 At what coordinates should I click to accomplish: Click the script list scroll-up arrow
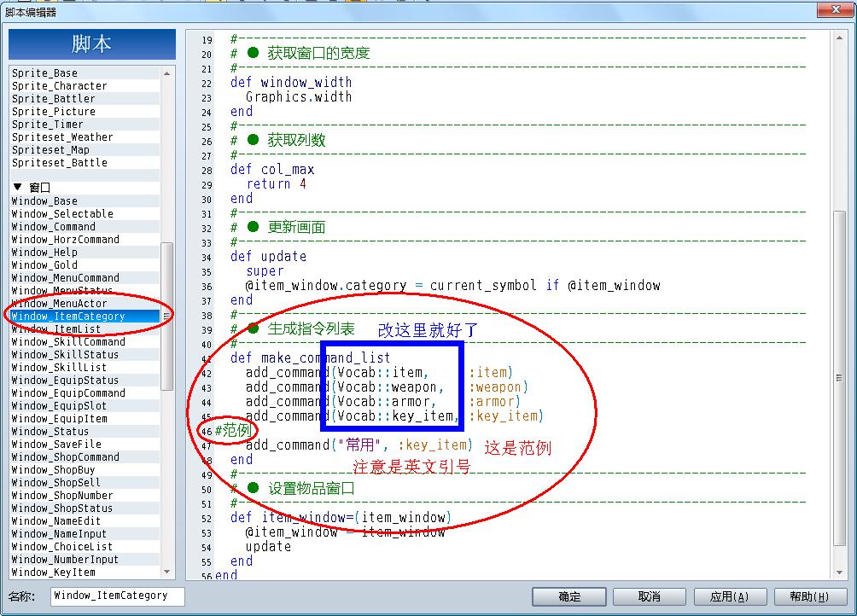point(166,73)
